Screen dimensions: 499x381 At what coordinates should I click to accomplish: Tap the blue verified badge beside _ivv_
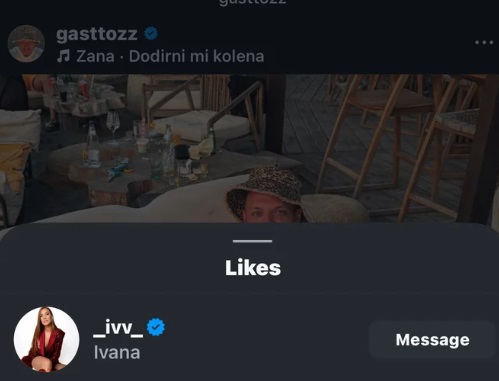[156, 327]
